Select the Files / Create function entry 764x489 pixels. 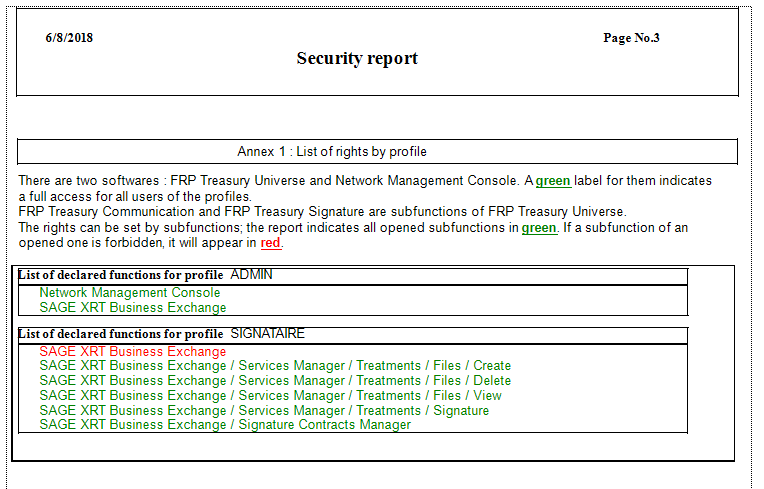pyautogui.click(x=275, y=366)
